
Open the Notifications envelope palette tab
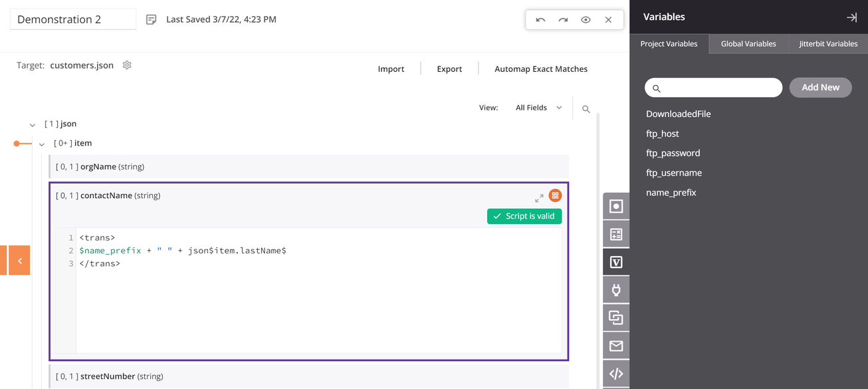616,346
